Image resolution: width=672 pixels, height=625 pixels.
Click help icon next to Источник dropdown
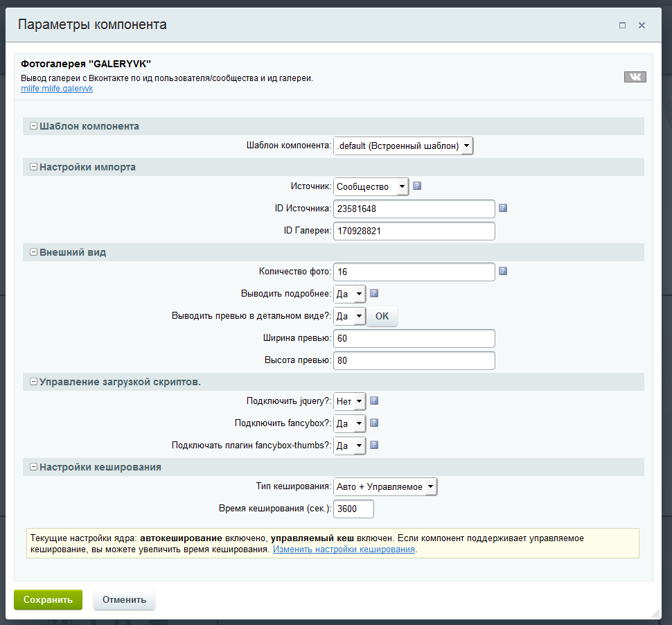tap(417, 186)
